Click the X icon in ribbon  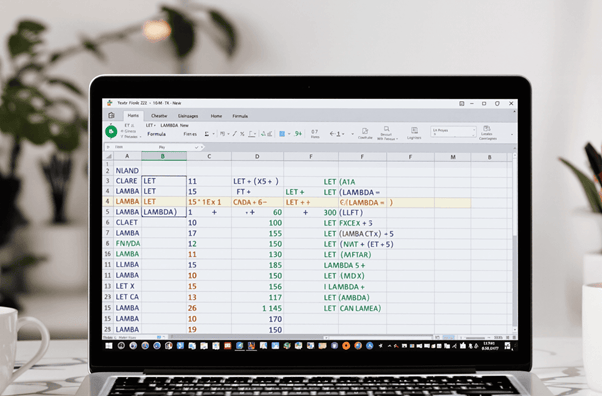242,134
